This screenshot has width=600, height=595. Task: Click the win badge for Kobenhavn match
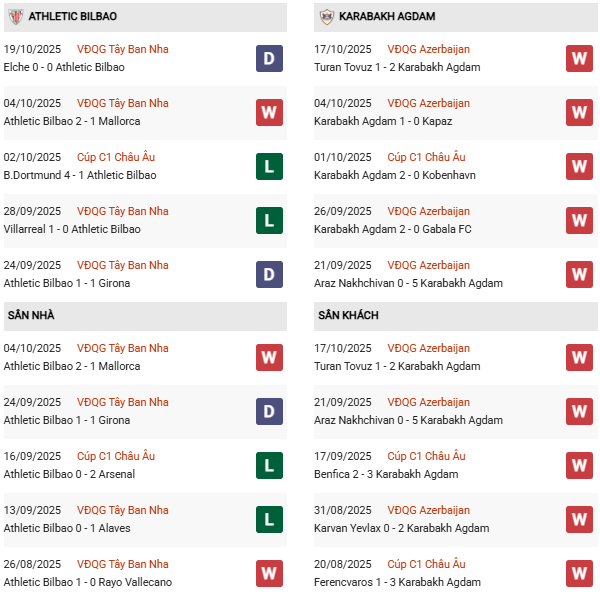[x=579, y=166]
